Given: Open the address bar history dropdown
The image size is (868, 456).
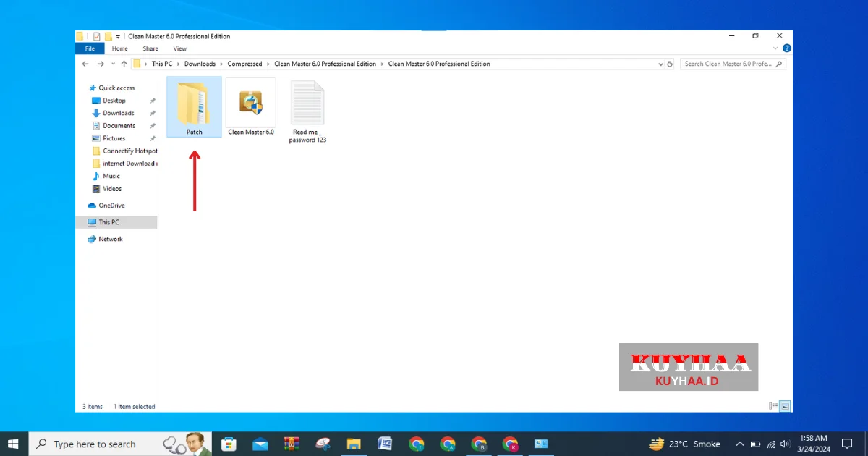Looking at the screenshot, I should 660,64.
